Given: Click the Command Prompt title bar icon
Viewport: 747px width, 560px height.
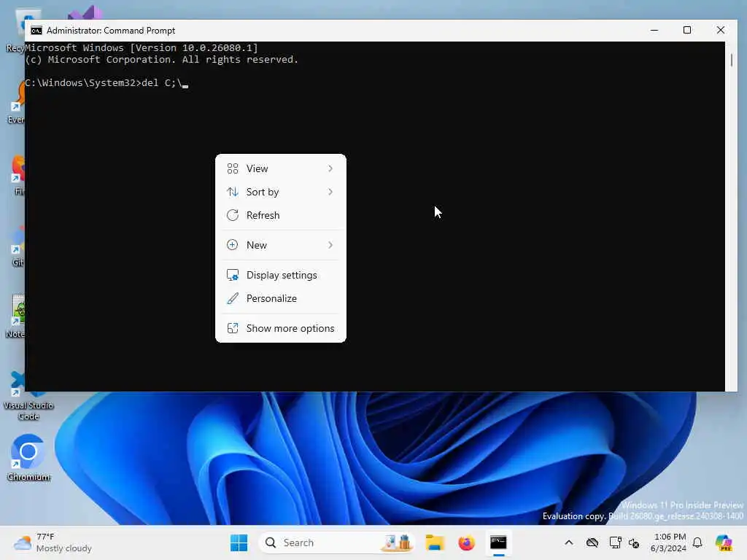Looking at the screenshot, I should coord(36,31).
